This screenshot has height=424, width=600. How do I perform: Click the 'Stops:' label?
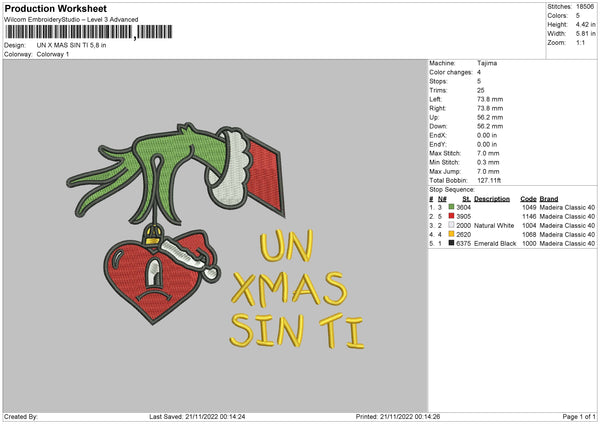tap(438, 81)
